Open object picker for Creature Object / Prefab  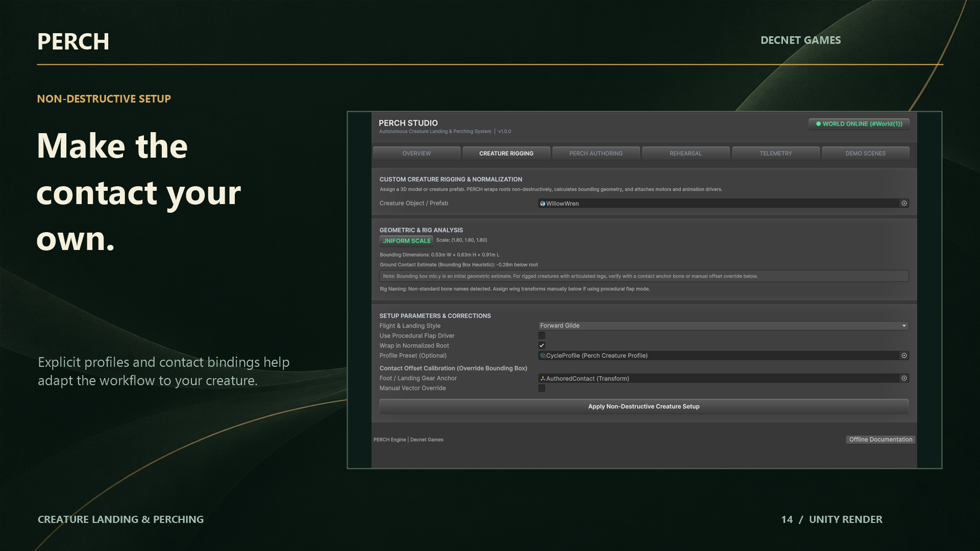[904, 203]
